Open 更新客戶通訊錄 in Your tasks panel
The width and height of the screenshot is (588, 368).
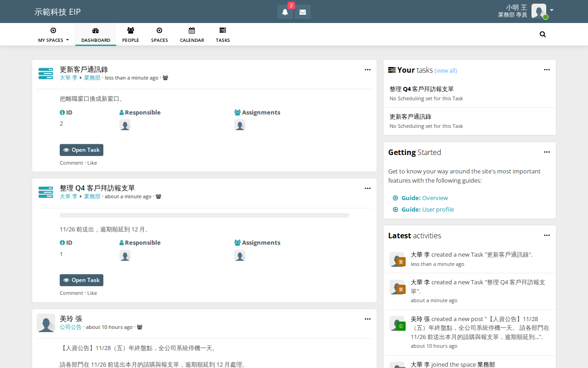(x=410, y=117)
